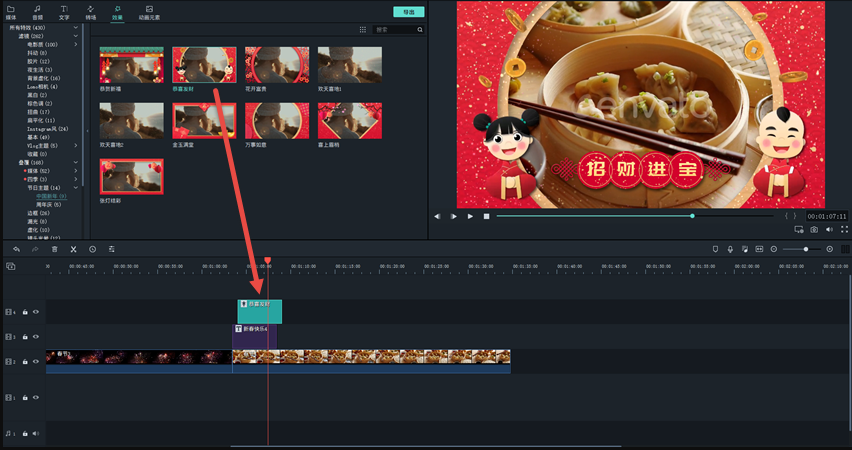Collapse 滤镜 (262) category arrow
The height and width of the screenshot is (450, 852).
pyautogui.click(x=76, y=36)
